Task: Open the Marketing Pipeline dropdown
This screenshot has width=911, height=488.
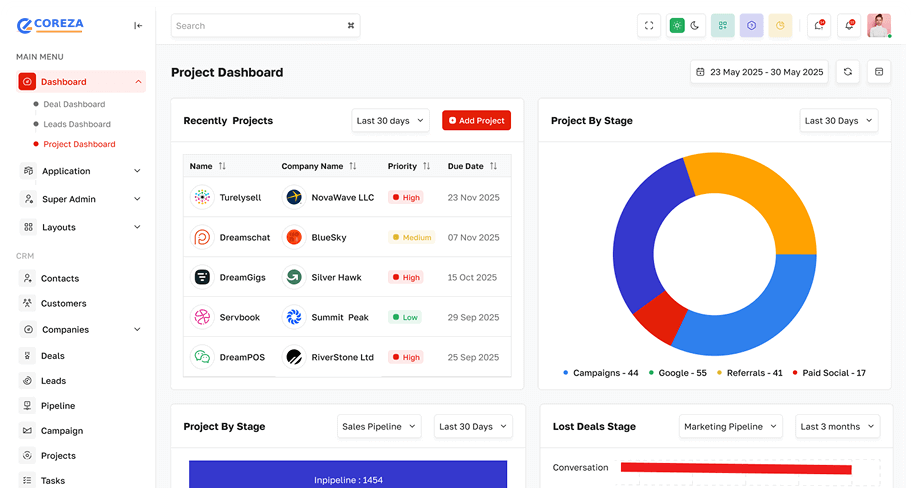Action: coord(730,426)
